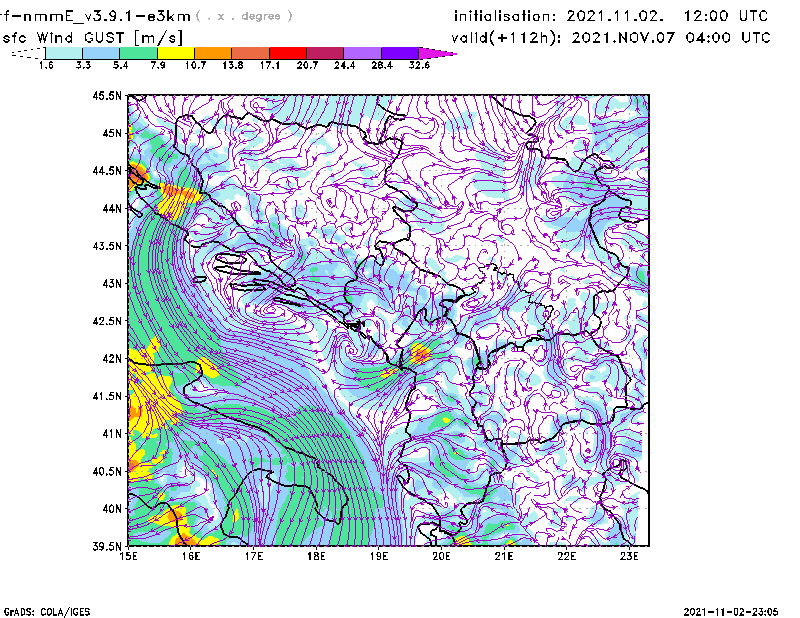Click the red 17.1–20.7 legend swatch
The height and width of the screenshot is (618, 800).
pos(288,53)
